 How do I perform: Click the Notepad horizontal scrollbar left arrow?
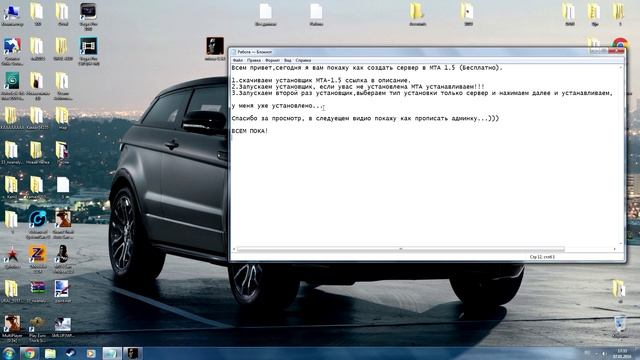coord(234,249)
